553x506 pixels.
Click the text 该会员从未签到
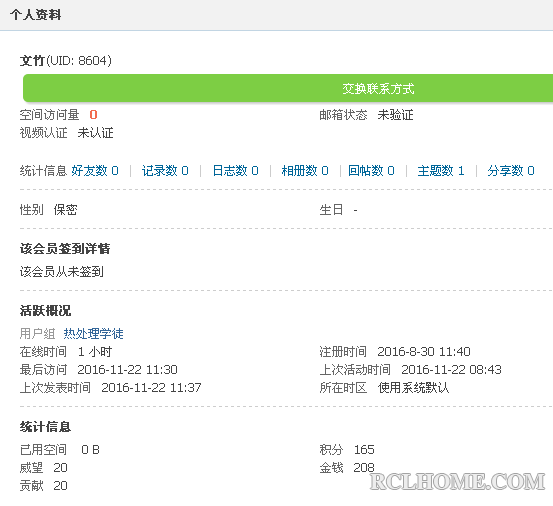coord(62,272)
